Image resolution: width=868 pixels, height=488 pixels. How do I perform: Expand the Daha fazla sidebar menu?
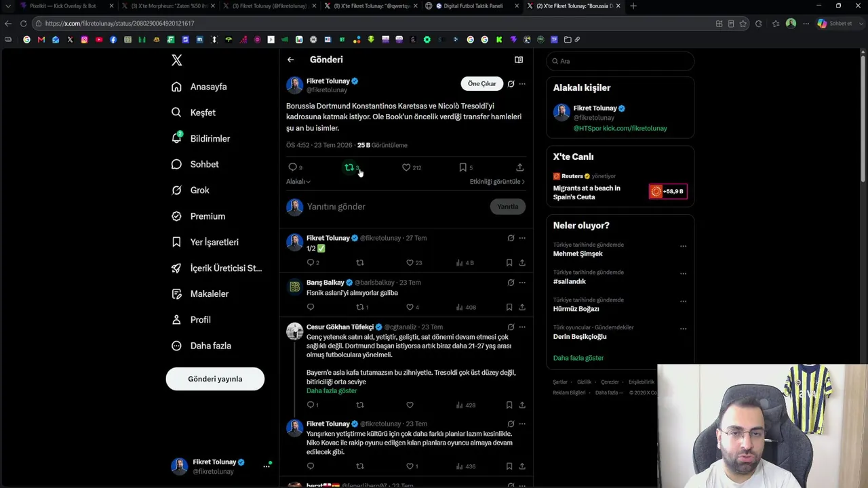(x=201, y=346)
